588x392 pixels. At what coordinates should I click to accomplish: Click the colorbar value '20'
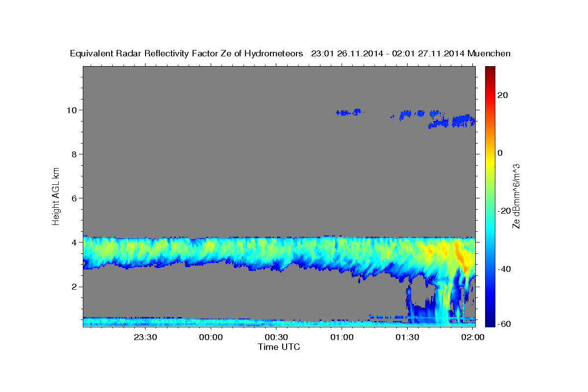(x=504, y=95)
